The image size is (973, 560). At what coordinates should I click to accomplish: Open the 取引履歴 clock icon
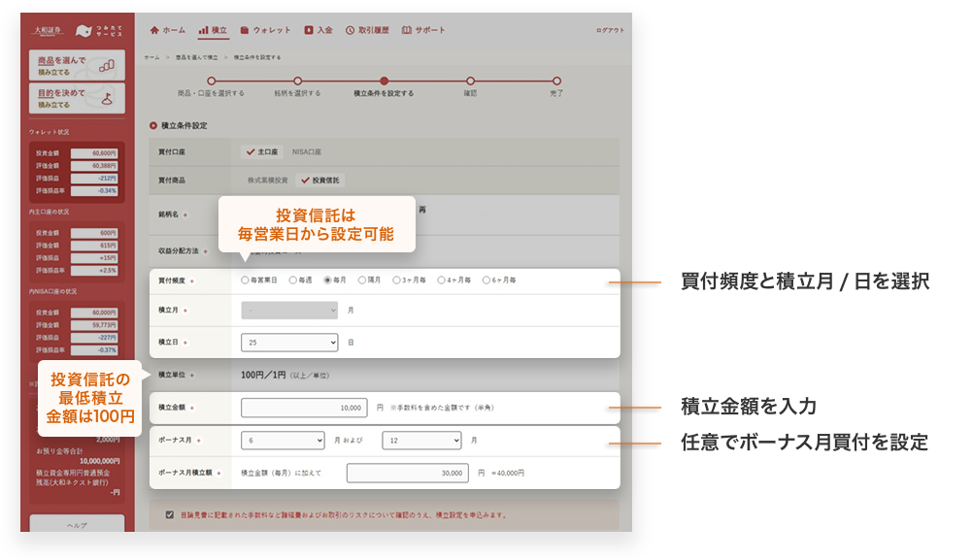[350, 30]
